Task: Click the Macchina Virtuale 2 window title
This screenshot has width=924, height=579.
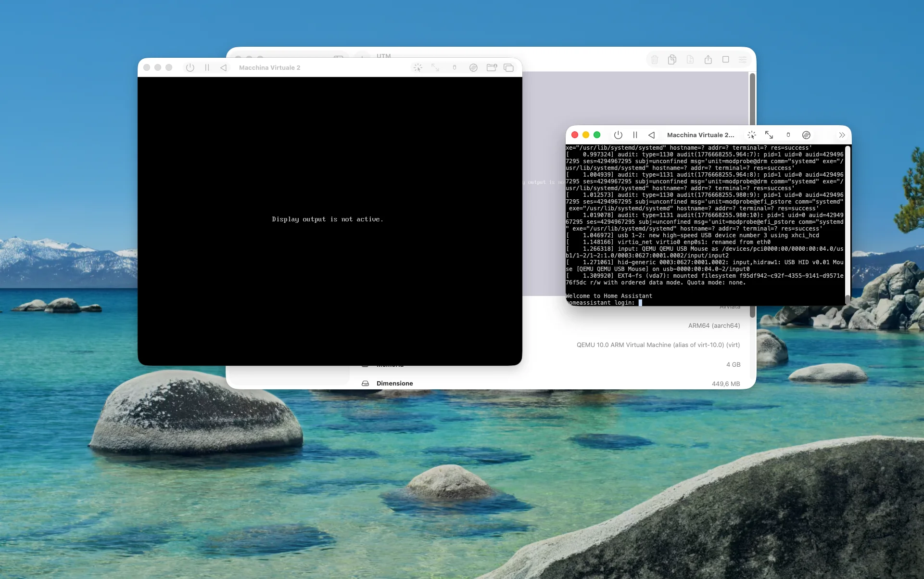Action: coord(269,67)
